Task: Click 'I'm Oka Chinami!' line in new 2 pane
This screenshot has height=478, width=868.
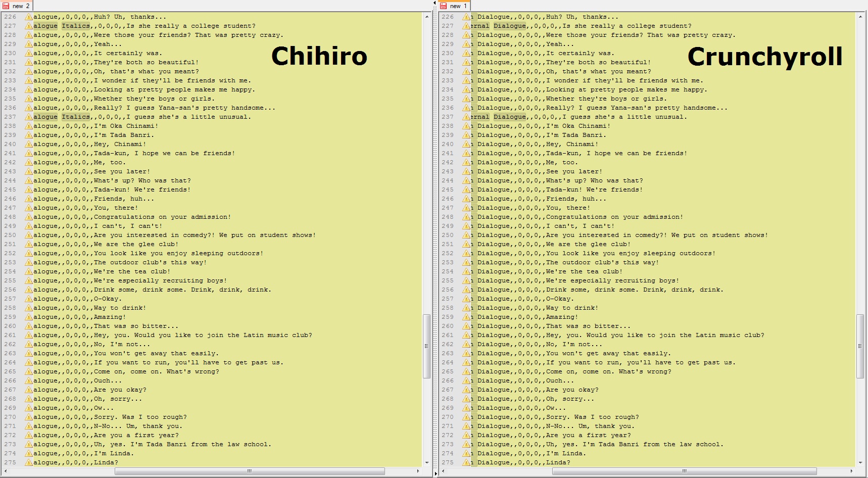Action: [126, 126]
